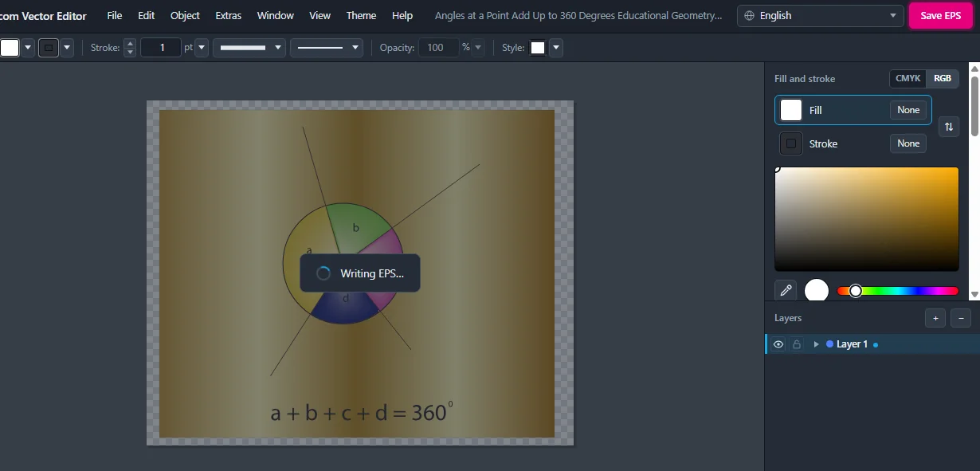
Task: Open the Extras menu
Action: click(229, 16)
